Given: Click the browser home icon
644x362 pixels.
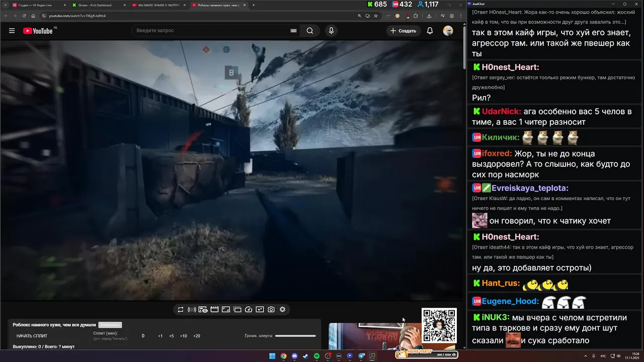Looking at the screenshot, I should click(33, 16).
